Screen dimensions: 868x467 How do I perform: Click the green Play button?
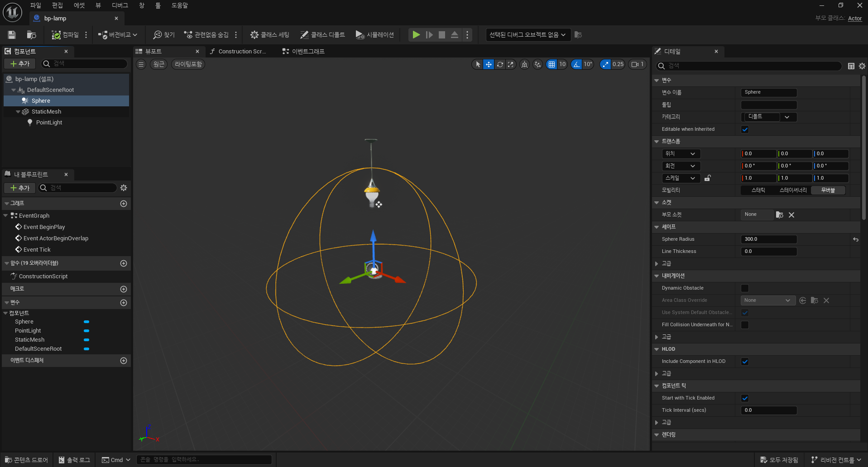point(416,35)
